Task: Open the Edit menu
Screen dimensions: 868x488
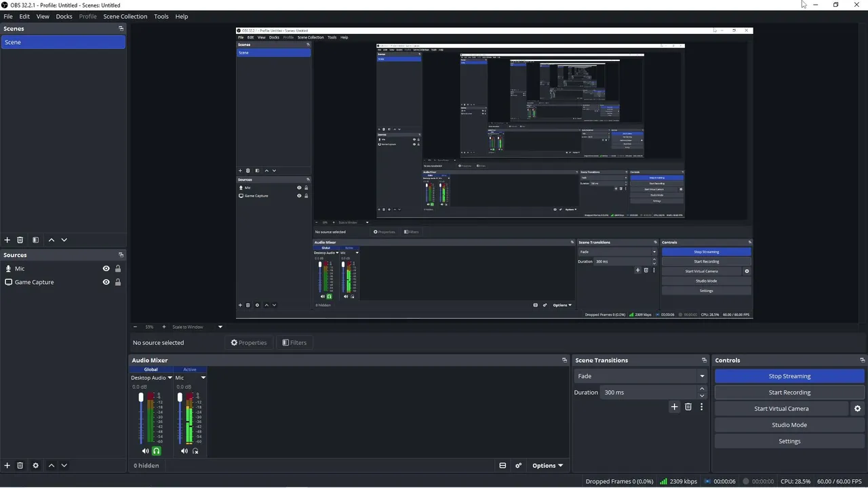Action: (24, 16)
